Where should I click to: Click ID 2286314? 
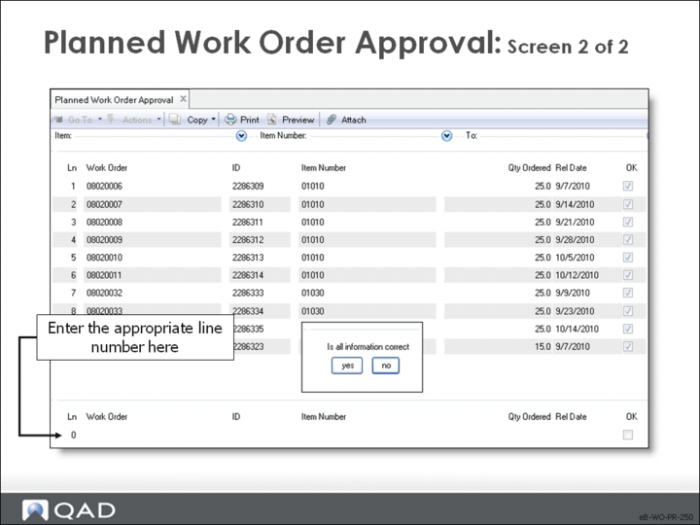(248, 275)
